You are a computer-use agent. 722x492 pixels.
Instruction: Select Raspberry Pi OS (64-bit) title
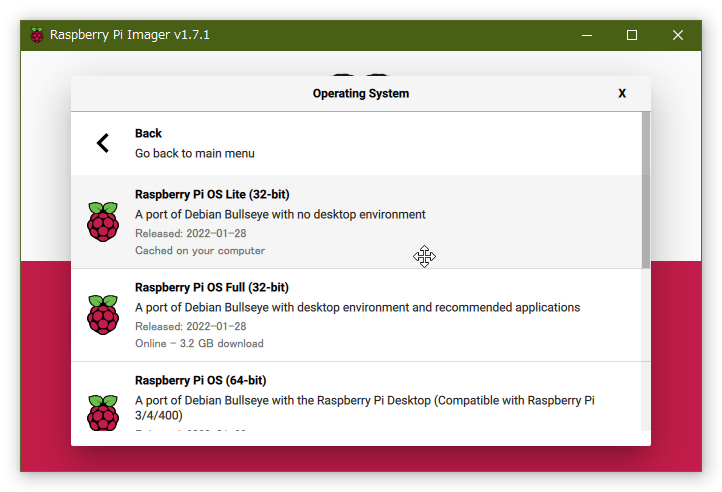tap(200, 381)
